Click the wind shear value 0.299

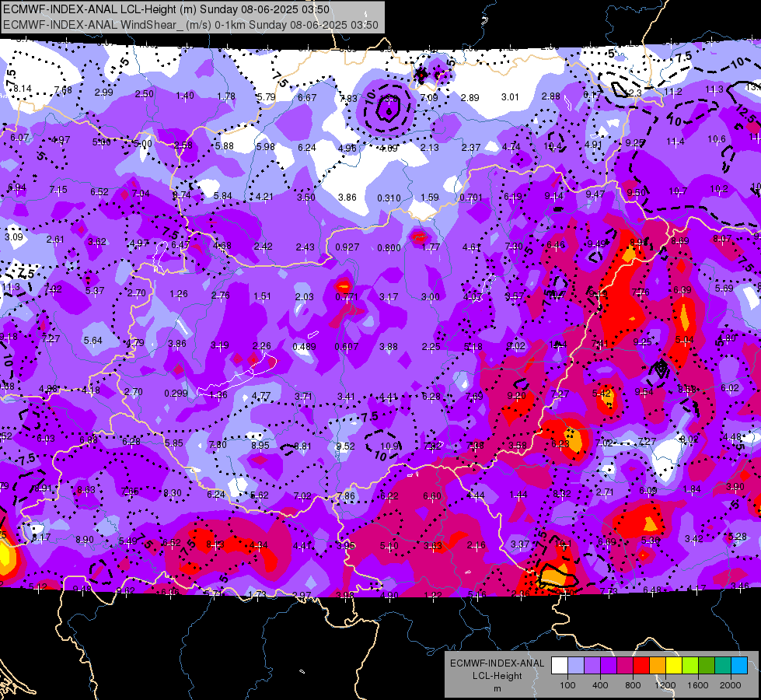click(x=176, y=393)
